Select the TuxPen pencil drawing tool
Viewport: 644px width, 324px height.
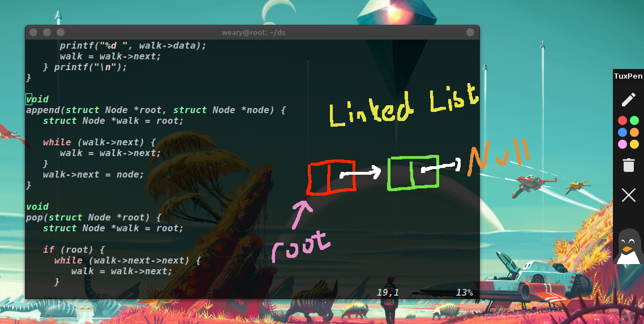628,100
